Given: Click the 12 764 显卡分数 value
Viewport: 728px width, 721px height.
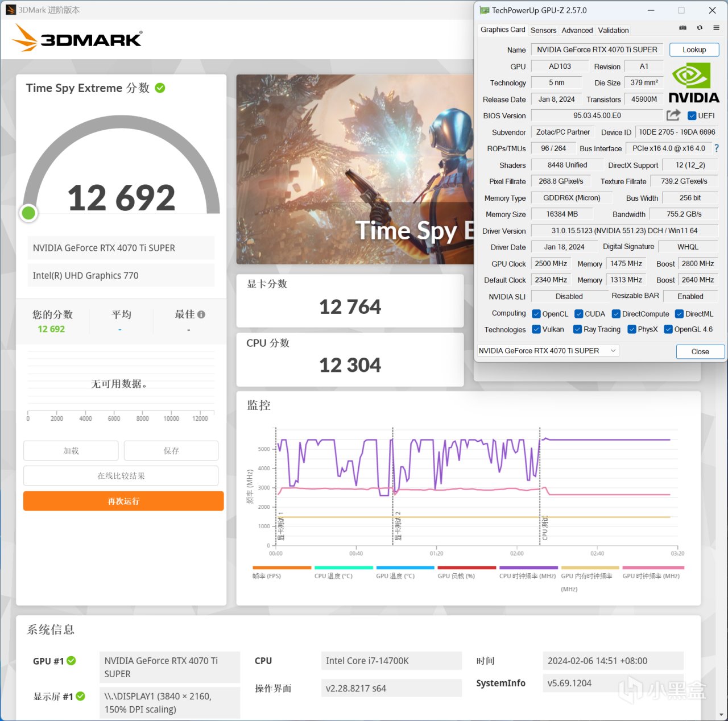Looking at the screenshot, I should pos(350,307).
